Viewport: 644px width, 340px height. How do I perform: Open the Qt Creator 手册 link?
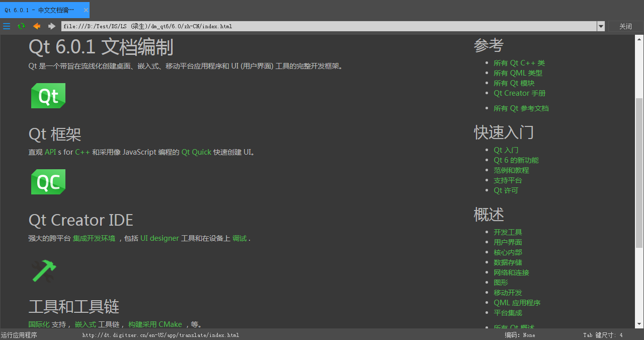pos(520,93)
